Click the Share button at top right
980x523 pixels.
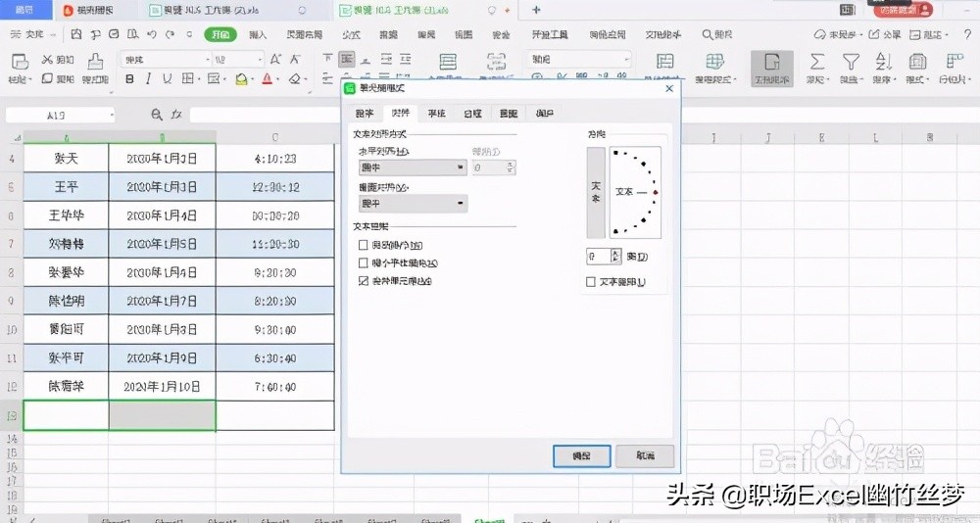(884, 34)
